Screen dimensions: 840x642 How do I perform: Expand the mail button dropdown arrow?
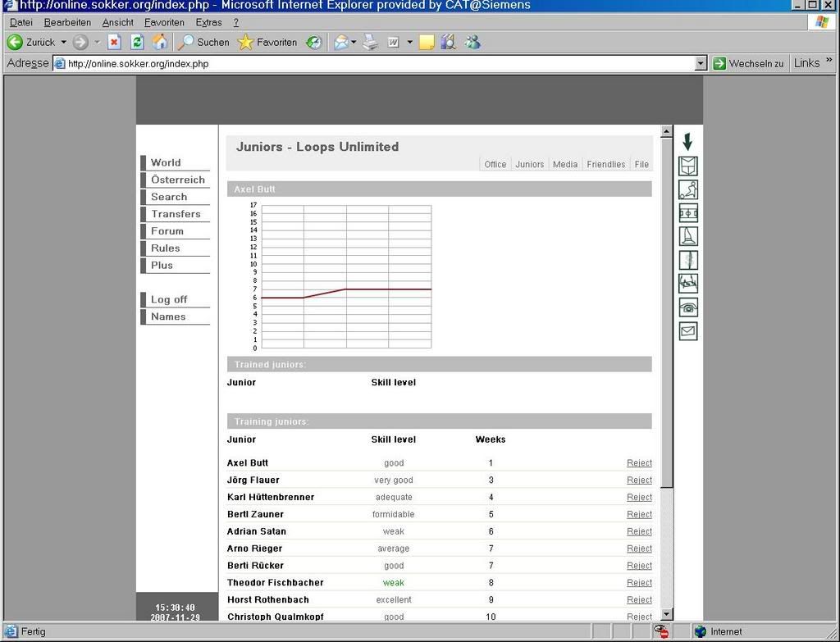click(x=354, y=42)
